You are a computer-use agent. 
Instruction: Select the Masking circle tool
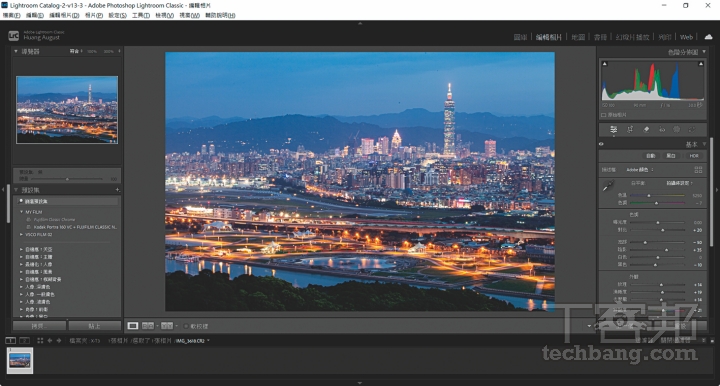coord(676,129)
